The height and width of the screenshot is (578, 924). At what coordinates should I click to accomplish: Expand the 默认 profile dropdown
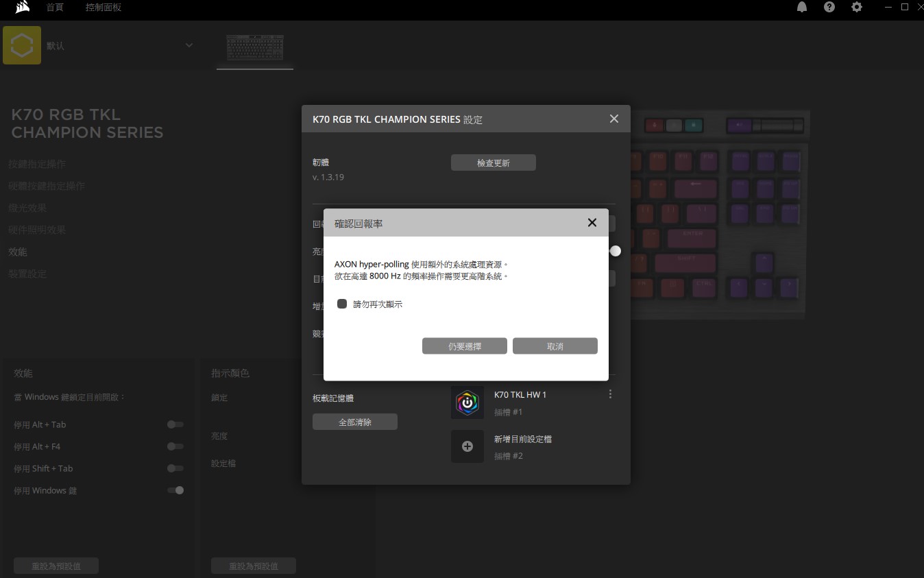tap(189, 45)
